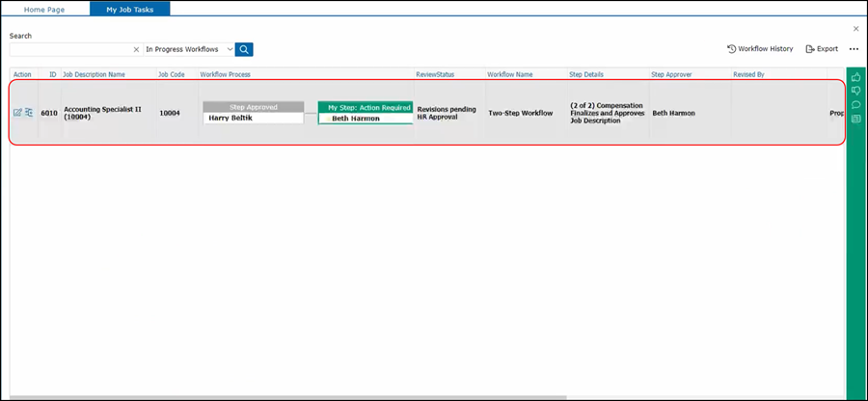
Task: Close the panel with the X button
Action: click(855, 29)
